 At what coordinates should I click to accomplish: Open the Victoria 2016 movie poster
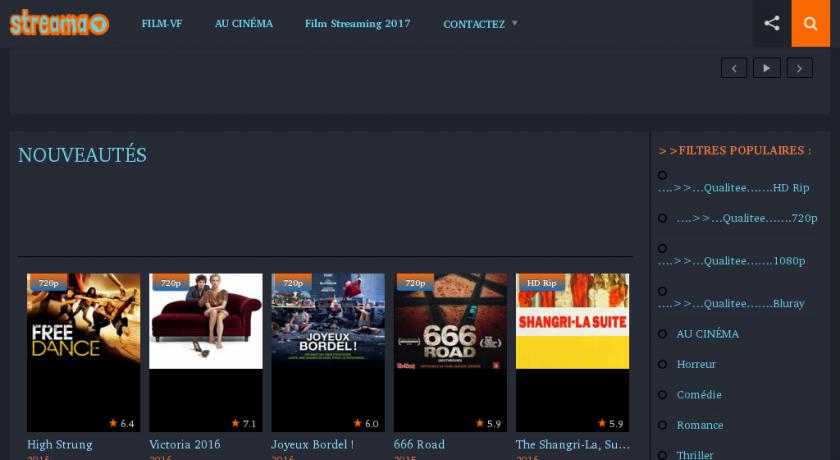click(206, 352)
